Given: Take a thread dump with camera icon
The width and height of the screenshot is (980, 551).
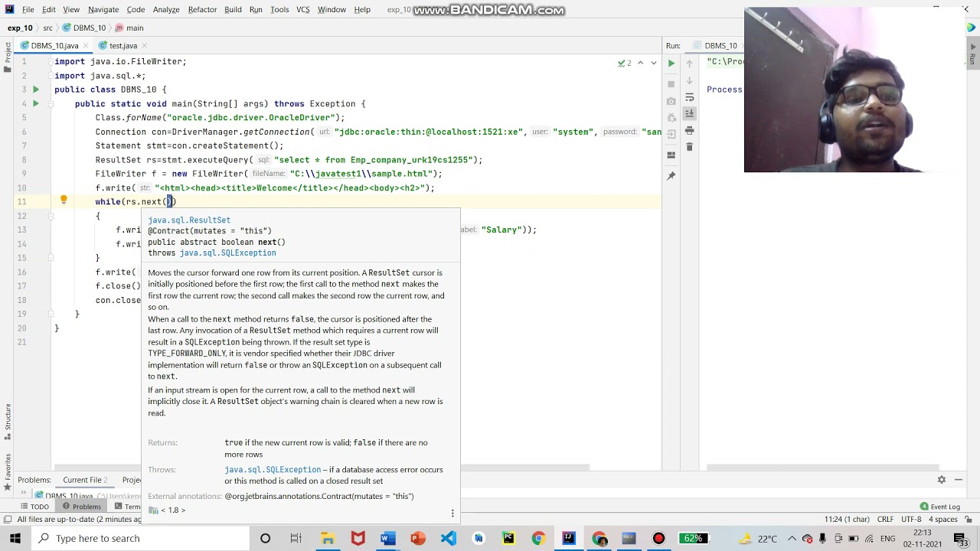Looking at the screenshot, I should pyautogui.click(x=671, y=101).
